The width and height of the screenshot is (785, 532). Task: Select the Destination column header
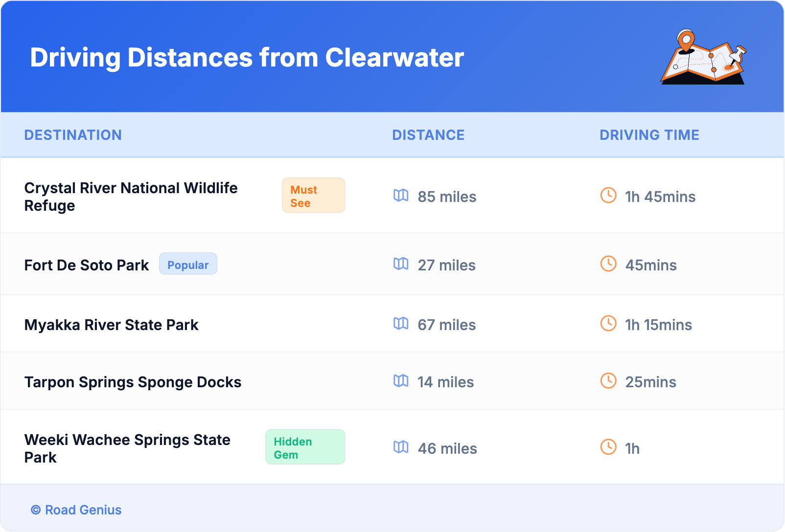73,135
